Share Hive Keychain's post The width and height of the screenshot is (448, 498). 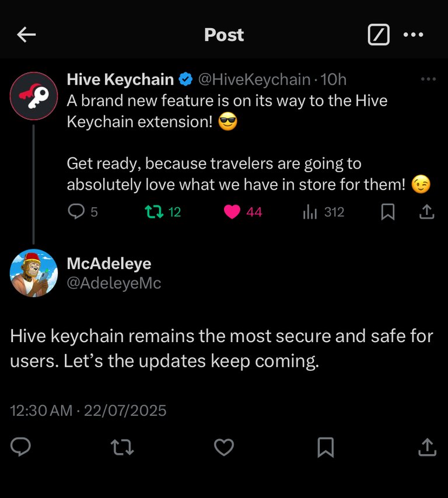pyautogui.click(x=427, y=212)
